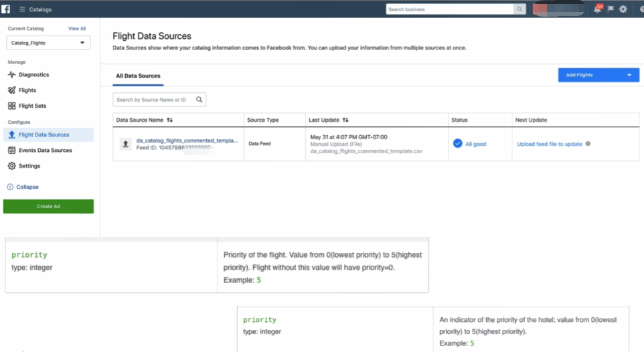
Task: Open the Catalog_Flights catalog dropdown
Action: click(x=48, y=43)
